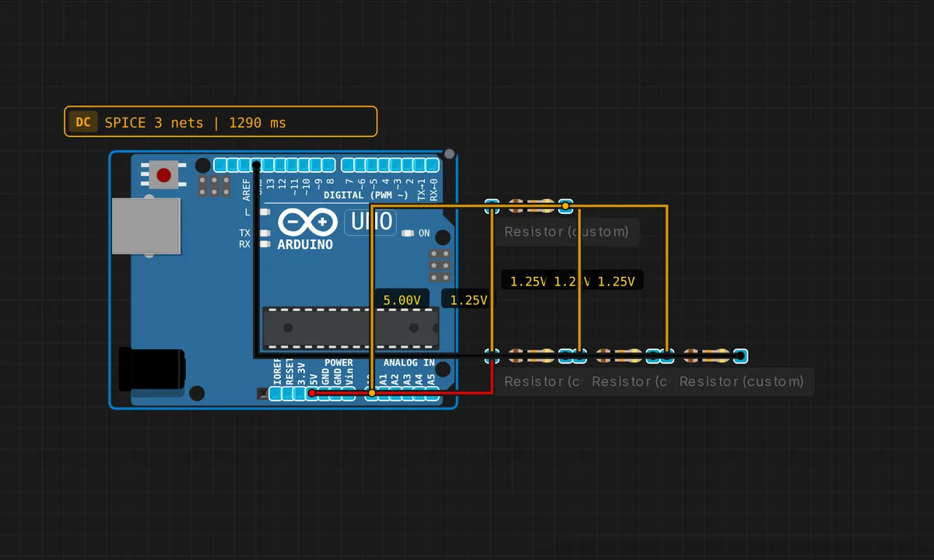The image size is (934, 560).
Task: Select digital pin 12 on the top header
Action: pyautogui.click(x=281, y=165)
